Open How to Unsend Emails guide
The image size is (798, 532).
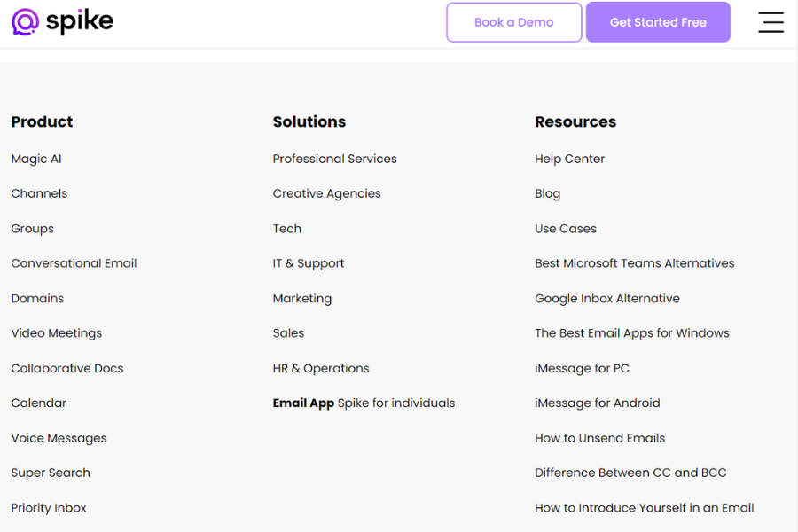599,438
